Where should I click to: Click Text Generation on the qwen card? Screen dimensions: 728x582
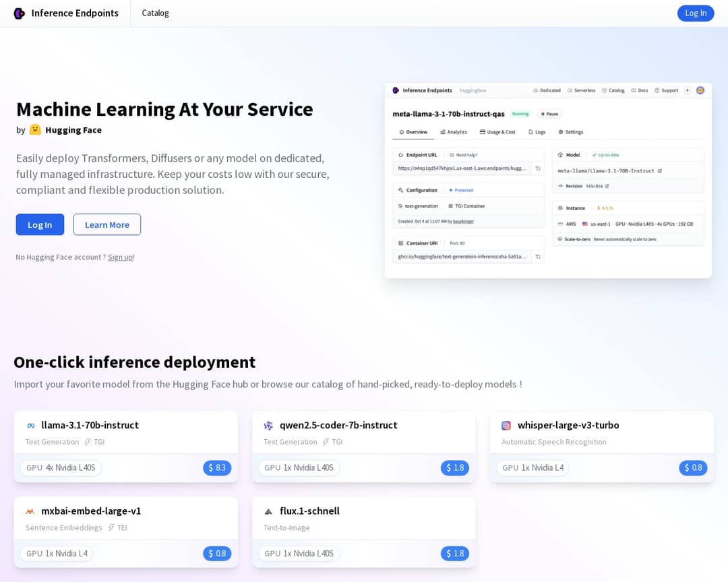[290, 442]
